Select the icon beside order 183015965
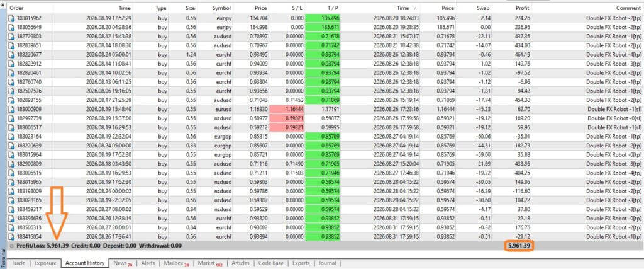The height and width of the screenshot is (269, 644). [11, 181]
